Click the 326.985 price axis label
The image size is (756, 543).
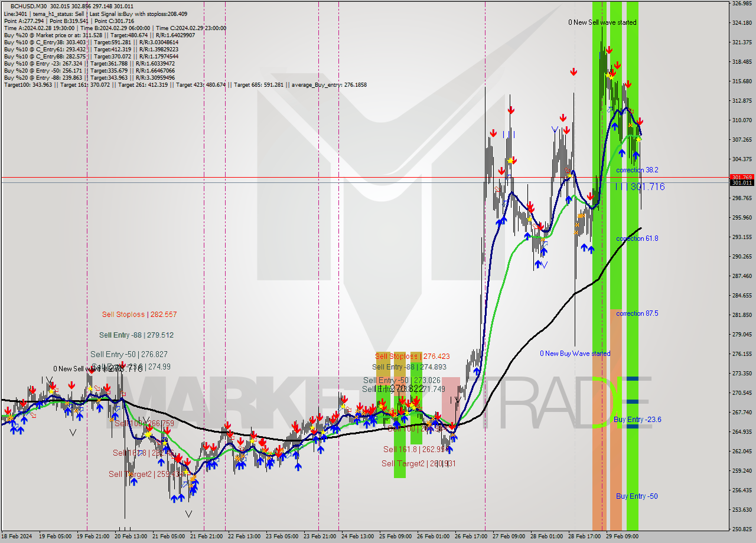tap(742, 4)
